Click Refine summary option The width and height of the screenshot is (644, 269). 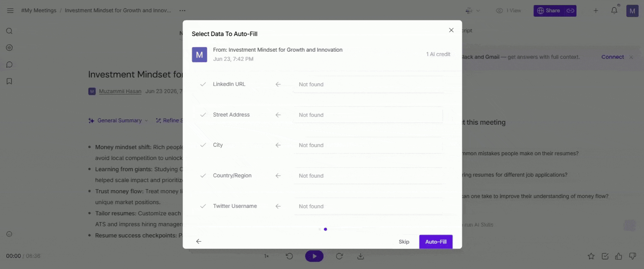click(169, 120)
